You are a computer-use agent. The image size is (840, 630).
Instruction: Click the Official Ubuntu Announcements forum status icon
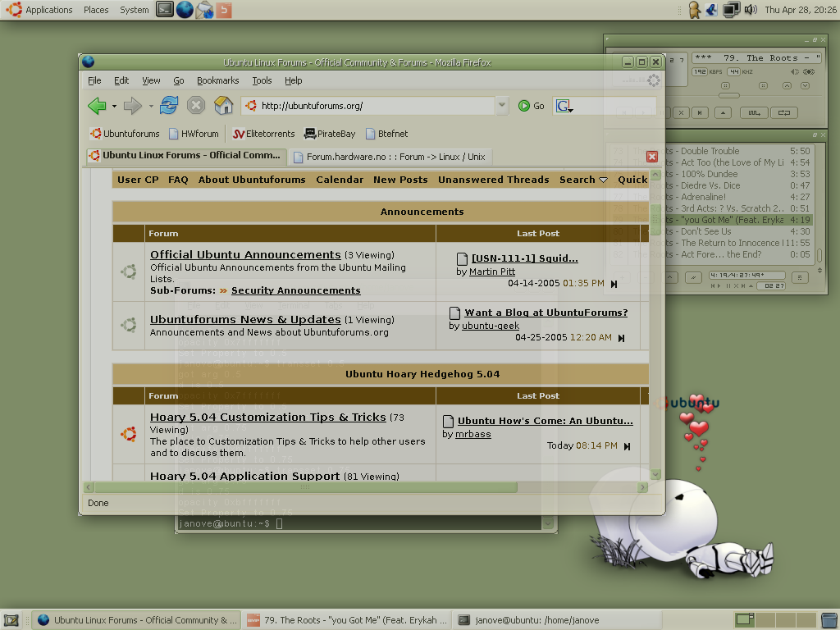(x=129, y=272)
